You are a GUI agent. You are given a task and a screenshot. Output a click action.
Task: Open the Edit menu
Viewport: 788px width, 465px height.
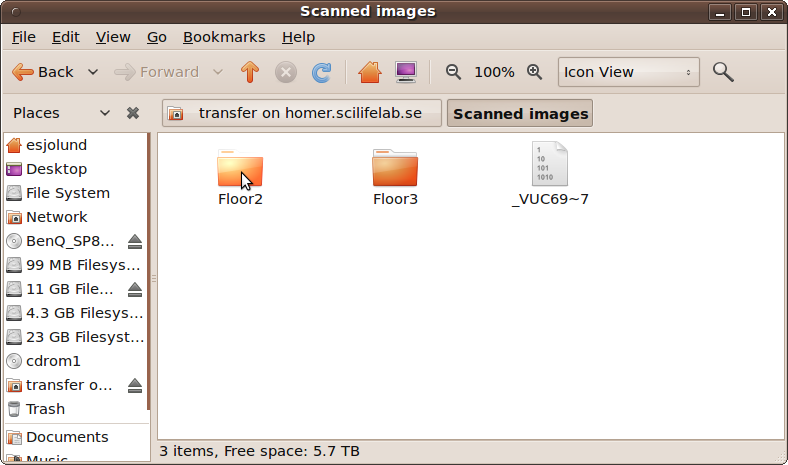(65, 37)
